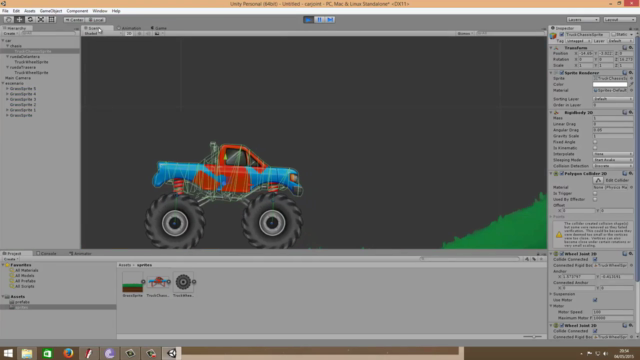640x360 pixels.
Task: Expand the Suspension section
Action: pyautogui.click(x=551, y=294)
